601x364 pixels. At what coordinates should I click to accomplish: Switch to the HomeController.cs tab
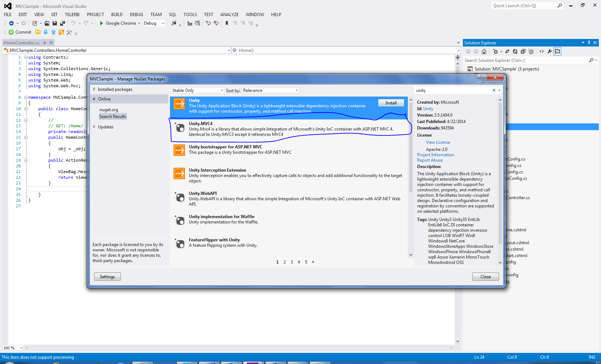[x=21, y=43]
